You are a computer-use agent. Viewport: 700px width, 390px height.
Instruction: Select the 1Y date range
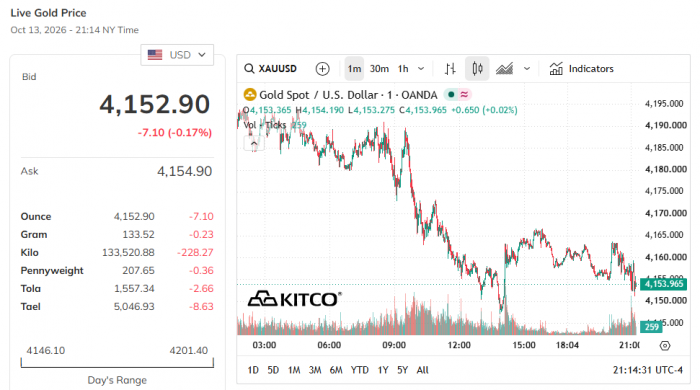383,370
